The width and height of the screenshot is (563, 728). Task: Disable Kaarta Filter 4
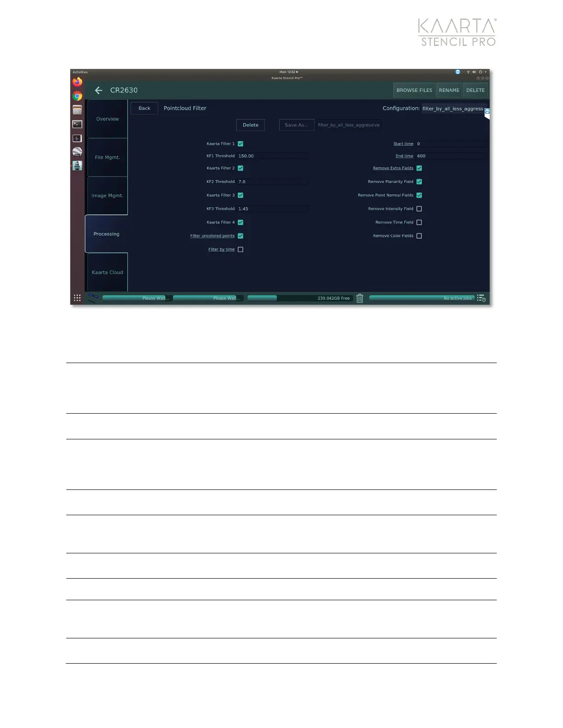[x=241, y=222]
